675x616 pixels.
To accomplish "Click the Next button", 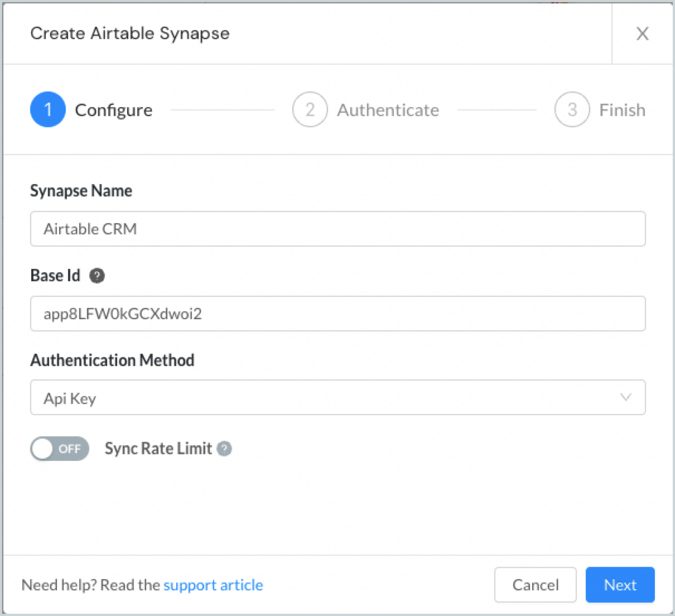I will tap(620, 585).
